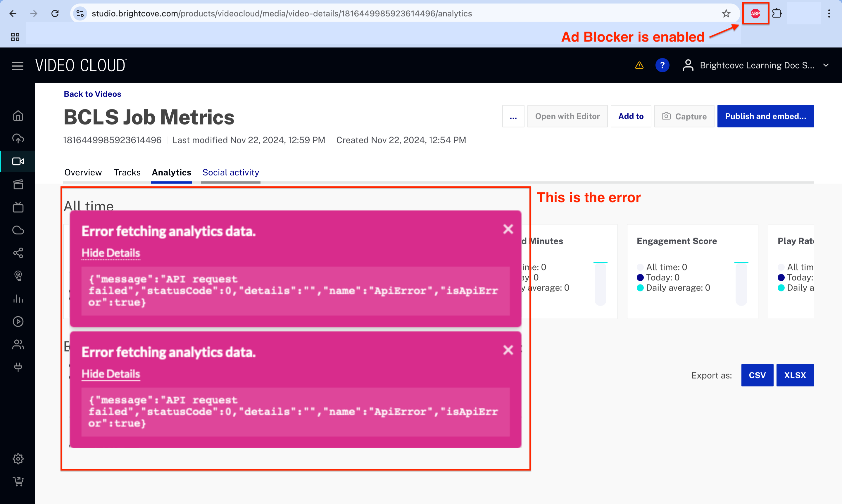Image resolution: width=842 pixels, height=504 pixels.
Task: Dismiss the first analytics error dialog
Action: pos(508,229)
